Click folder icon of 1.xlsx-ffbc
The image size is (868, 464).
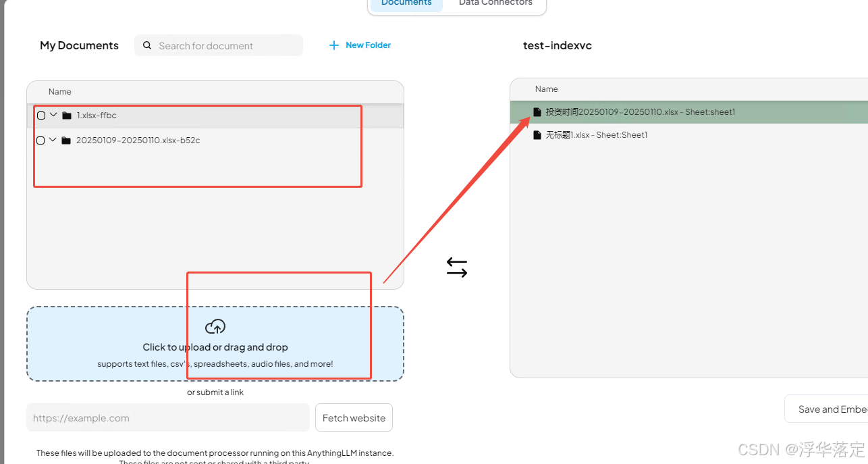pos(66,115)
